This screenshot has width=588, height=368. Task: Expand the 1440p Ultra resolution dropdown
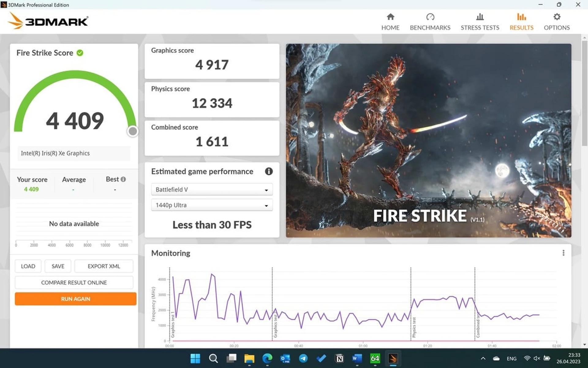[x=212, y=205]
